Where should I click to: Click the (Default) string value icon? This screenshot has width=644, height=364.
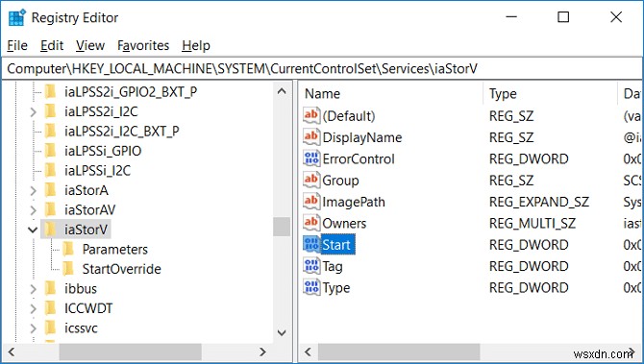[x=311, y=115]
